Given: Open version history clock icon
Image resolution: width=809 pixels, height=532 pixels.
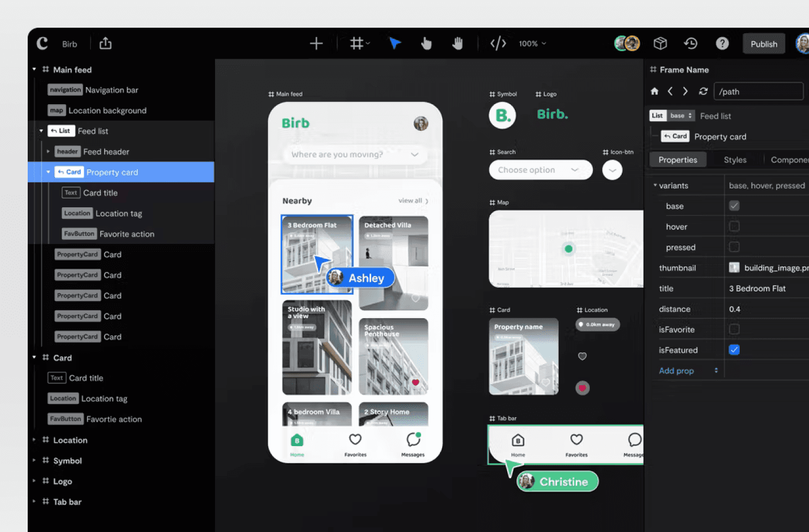Looking at the screenshot, I should [x=690, y=43].
